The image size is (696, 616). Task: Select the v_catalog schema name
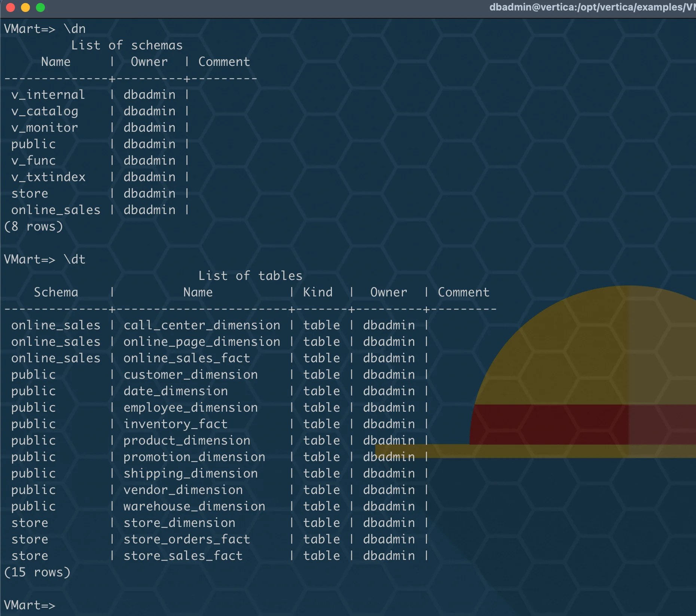[45, 111]
